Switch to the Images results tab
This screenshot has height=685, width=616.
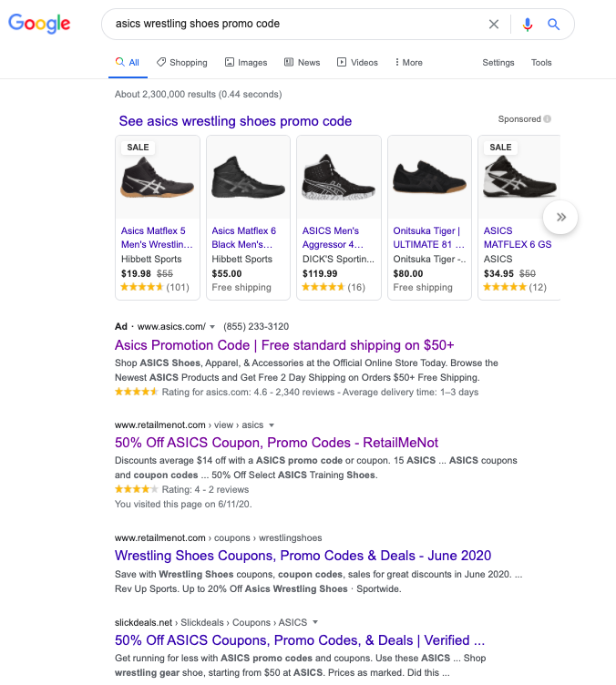point(245,63)
